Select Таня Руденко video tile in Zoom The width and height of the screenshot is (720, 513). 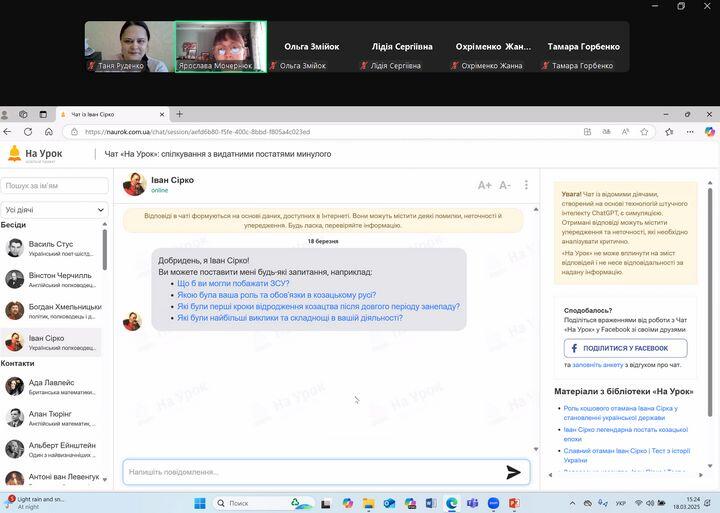coord(130,46)
